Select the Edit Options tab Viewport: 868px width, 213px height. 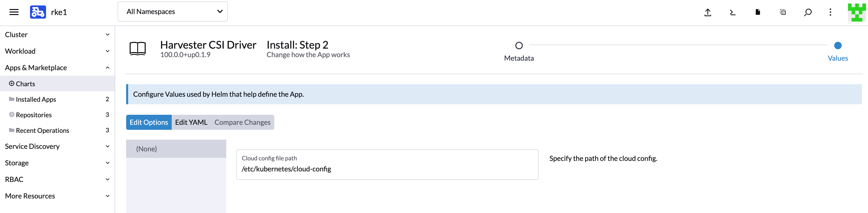click(x=149, y=123)
